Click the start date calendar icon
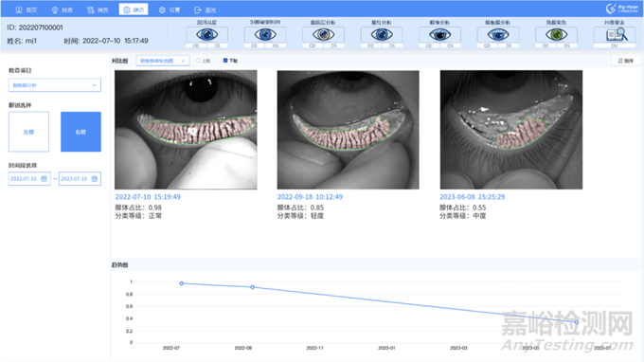Image resolution: width=644 pixels, height=362 pixels. pos(44,179)
